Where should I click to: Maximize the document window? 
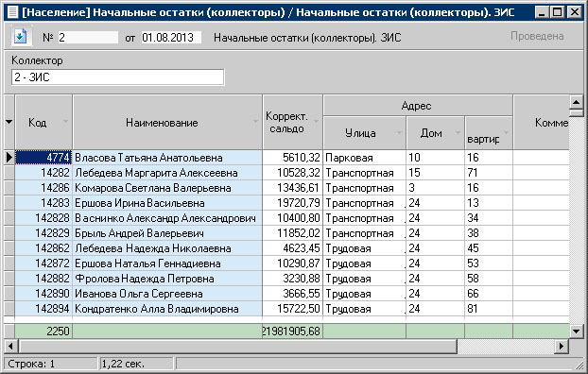click(x=558, y=12)
